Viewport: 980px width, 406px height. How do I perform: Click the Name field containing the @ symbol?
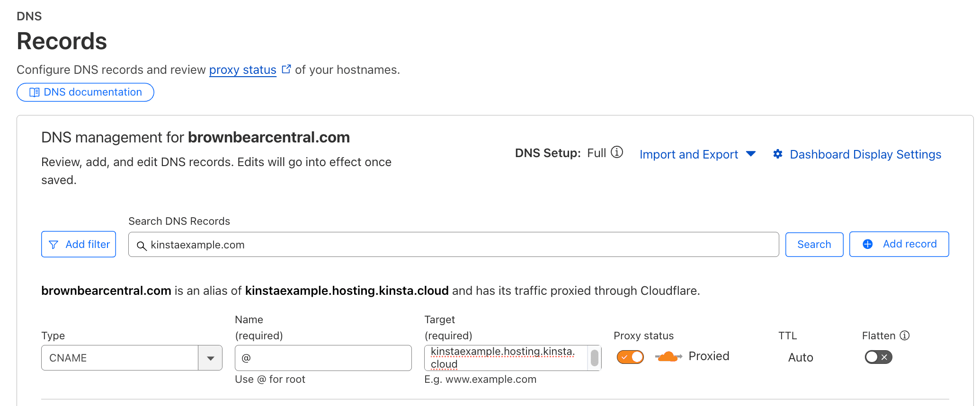point(323,358)
